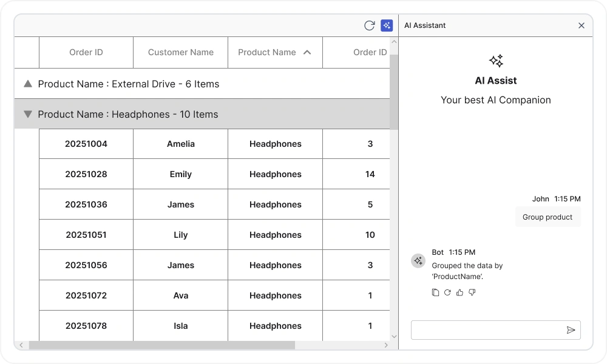Select order cell 20251072
This screenshot has height=364, width=607.
click(x=86, y=295)
